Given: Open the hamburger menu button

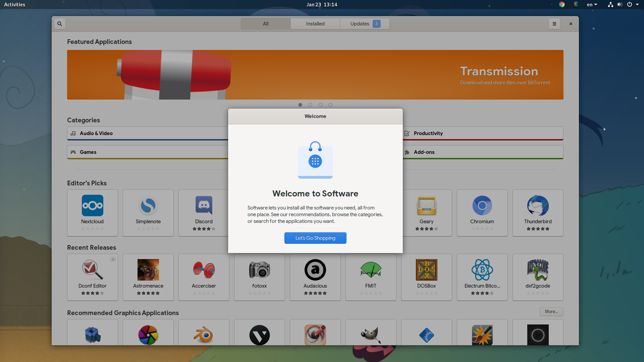Looking at the screenshot, I should click(554, 24).
